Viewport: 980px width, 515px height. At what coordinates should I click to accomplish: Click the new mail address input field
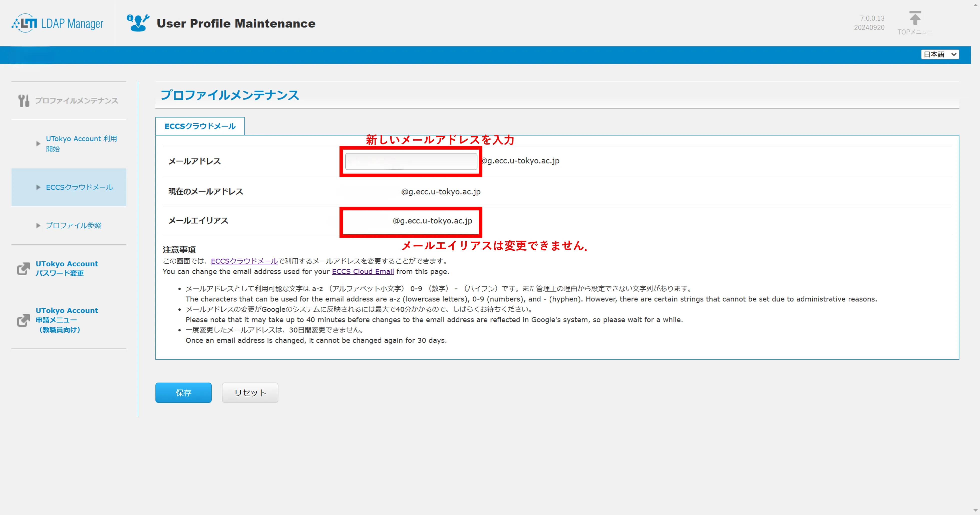pyautogui.click(x=411, y=161)
